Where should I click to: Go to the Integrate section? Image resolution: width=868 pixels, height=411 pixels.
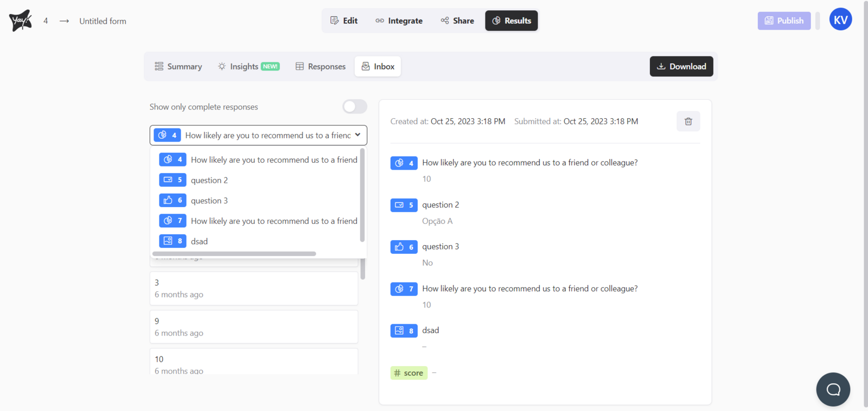(399, 21)
